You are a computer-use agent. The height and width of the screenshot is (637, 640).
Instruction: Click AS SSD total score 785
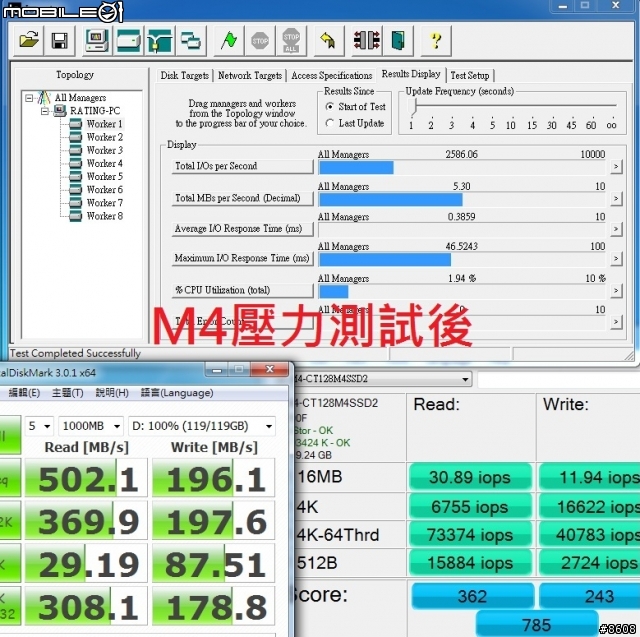click(x=536, y=624)
